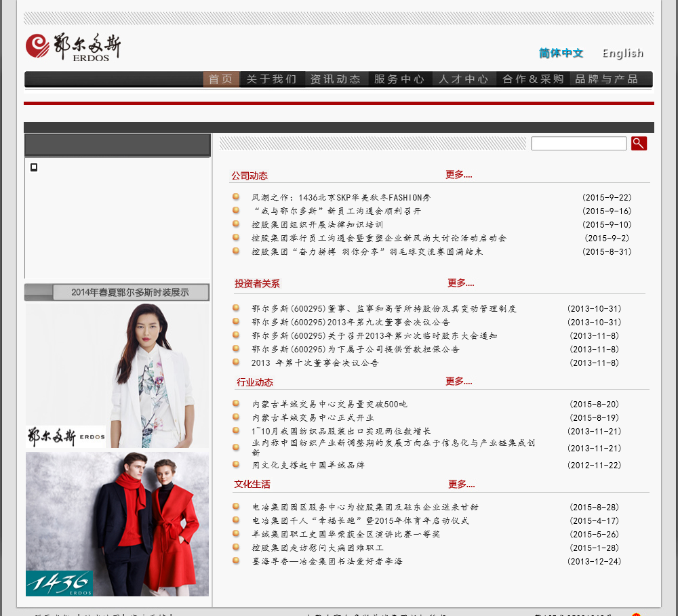Click the small square icon in left panel
The height and width of the screenshot is (616, 678).
coord(34,167)
